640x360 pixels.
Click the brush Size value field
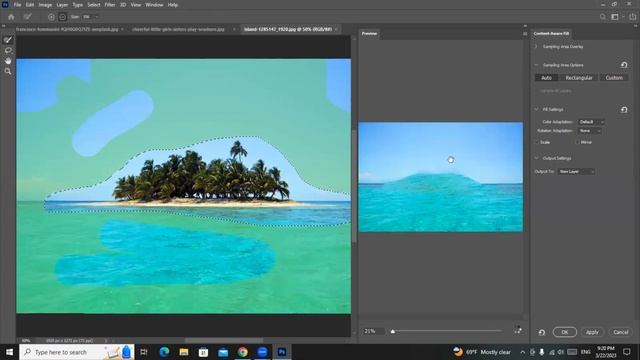(x=87, y=17)
